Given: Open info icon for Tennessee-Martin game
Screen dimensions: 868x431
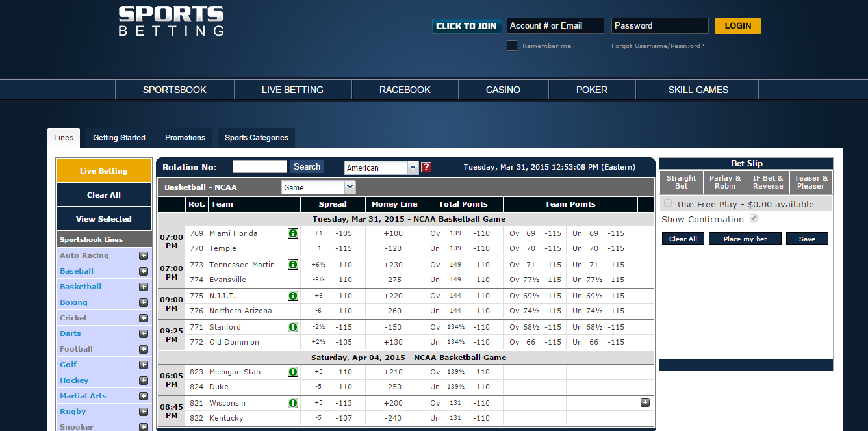Looking at the screenshot, I should 293,265.
